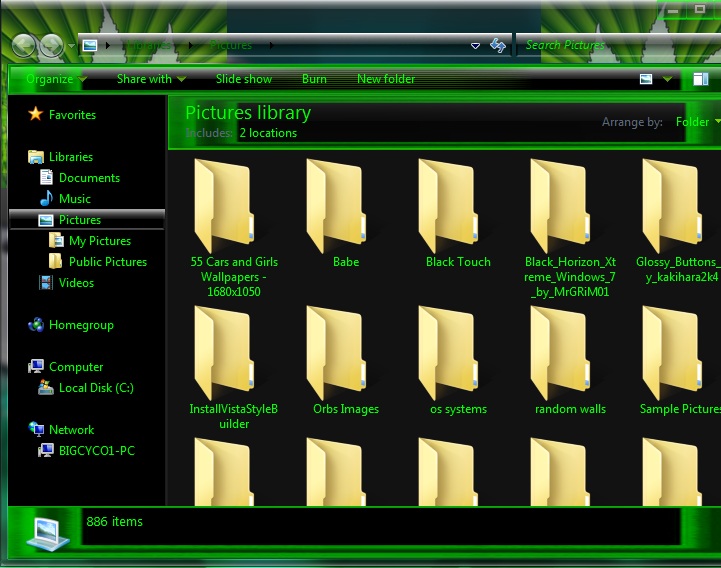721x568 pixels.
Task: Select the os systems folder
Action: [x=458, y=361]
